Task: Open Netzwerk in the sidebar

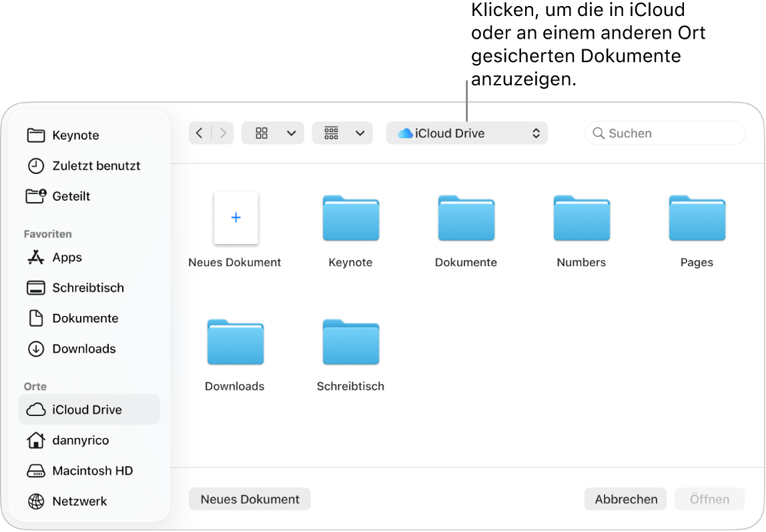Action: [89, 501]
